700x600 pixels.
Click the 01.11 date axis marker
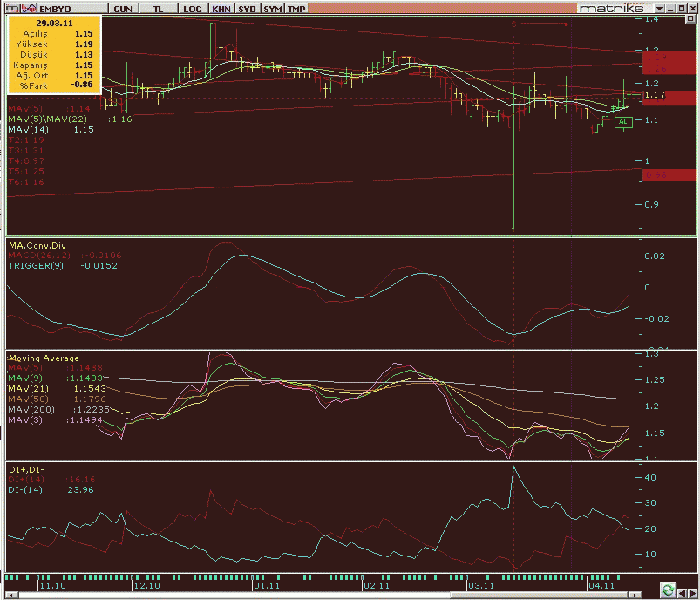(267, 586)
